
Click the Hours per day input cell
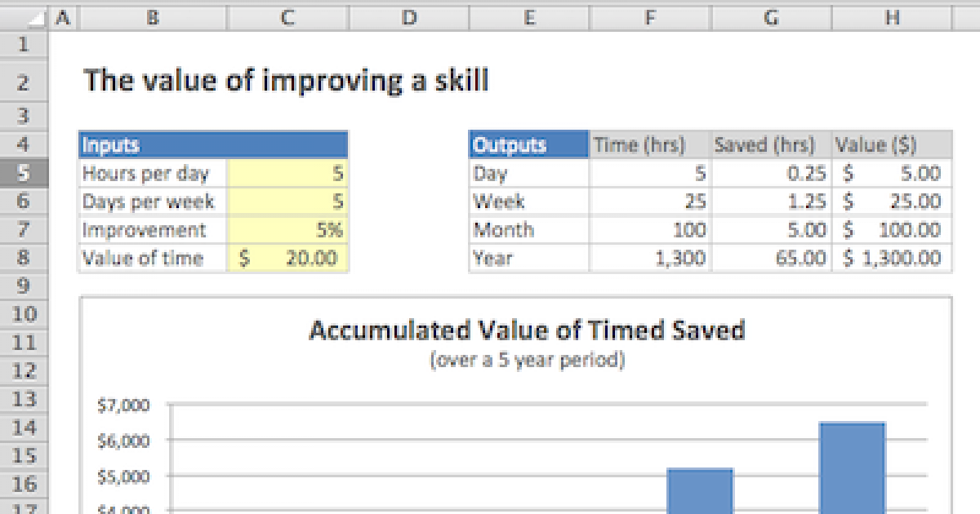coord(286,173)
